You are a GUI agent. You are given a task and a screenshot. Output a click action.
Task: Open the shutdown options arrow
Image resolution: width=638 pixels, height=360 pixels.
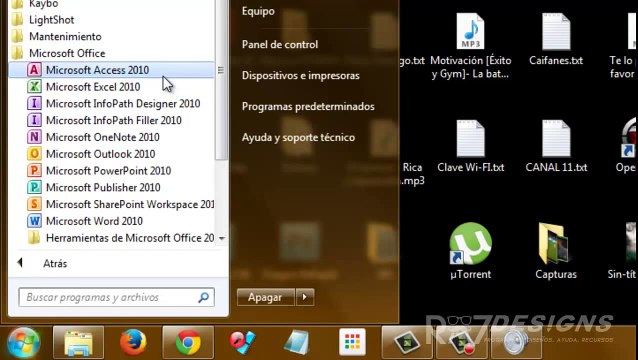[305, 297]
